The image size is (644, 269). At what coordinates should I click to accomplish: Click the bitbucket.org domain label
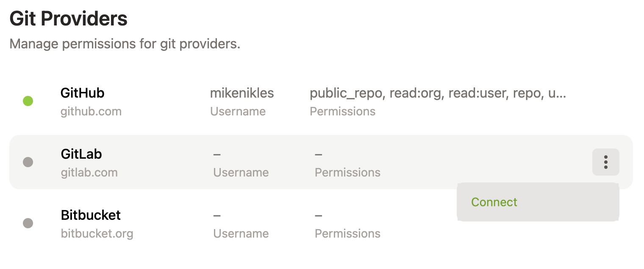pos(97,233)
